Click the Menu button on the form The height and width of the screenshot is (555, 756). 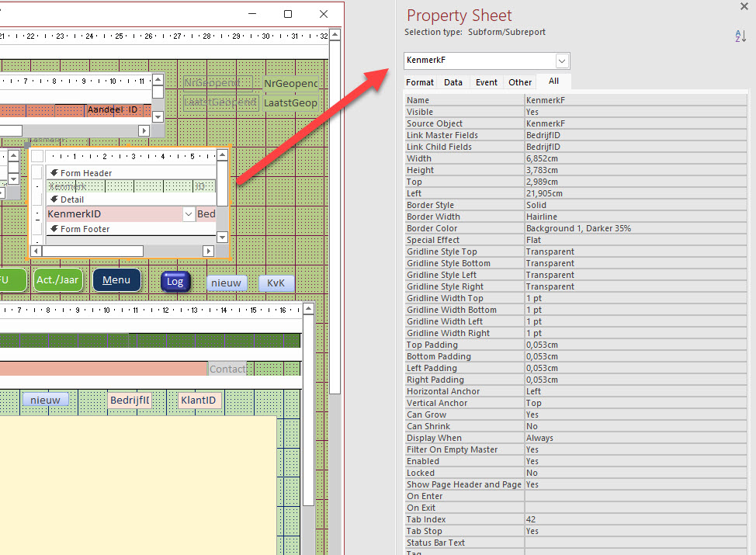click(116, 279)
